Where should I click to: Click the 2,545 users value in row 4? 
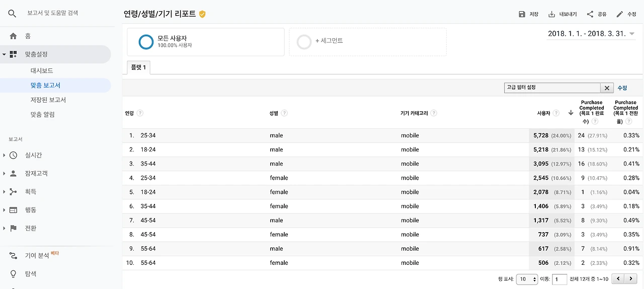pyautogui.click(x=541, y=178)
